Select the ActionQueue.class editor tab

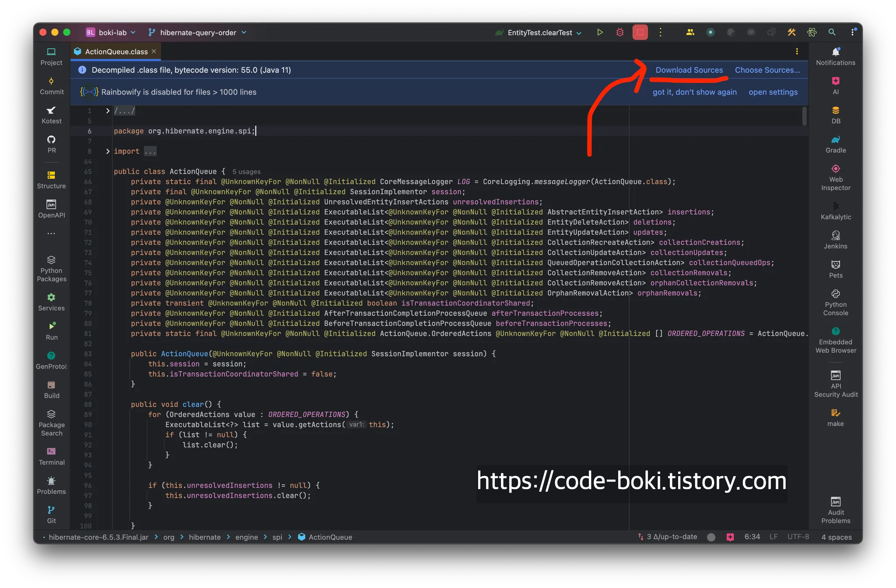(x=116, y=52)
